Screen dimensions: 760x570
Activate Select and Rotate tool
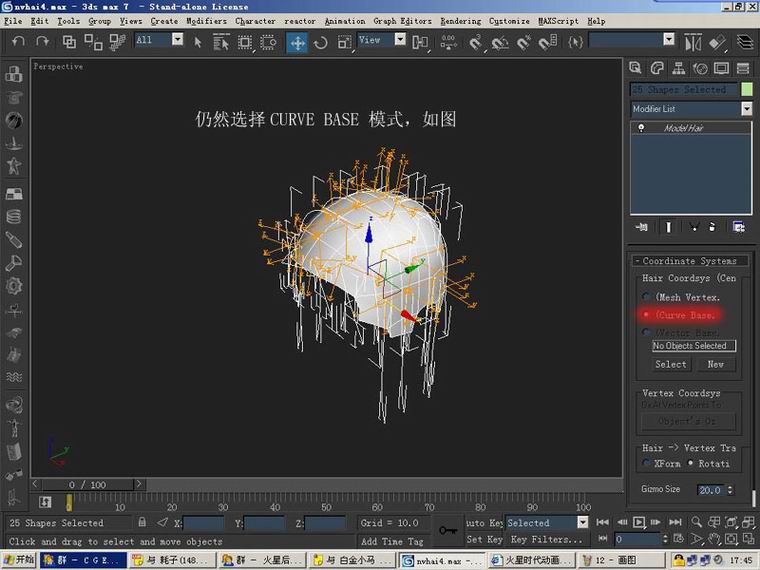click(x=320, y=43)
